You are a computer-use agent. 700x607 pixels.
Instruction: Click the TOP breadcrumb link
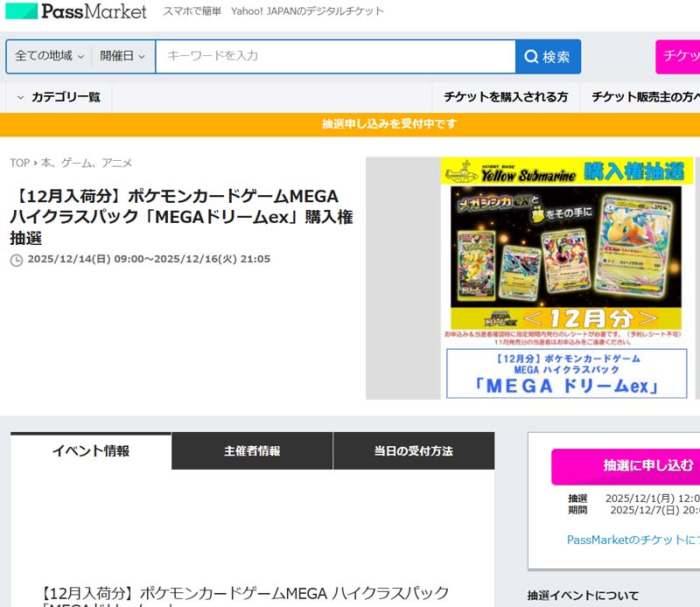(x=19, y=163)
